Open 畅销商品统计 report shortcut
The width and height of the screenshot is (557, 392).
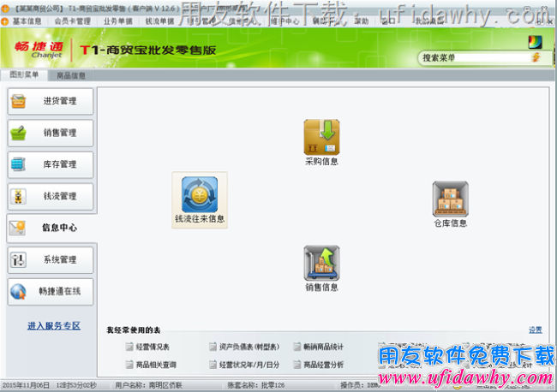(x=319, y=347)
